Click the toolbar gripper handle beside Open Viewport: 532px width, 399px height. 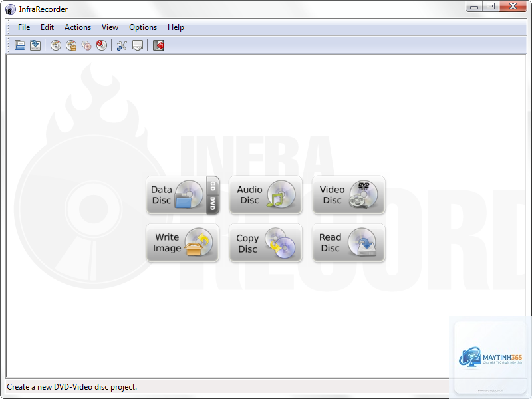[9, 45]
